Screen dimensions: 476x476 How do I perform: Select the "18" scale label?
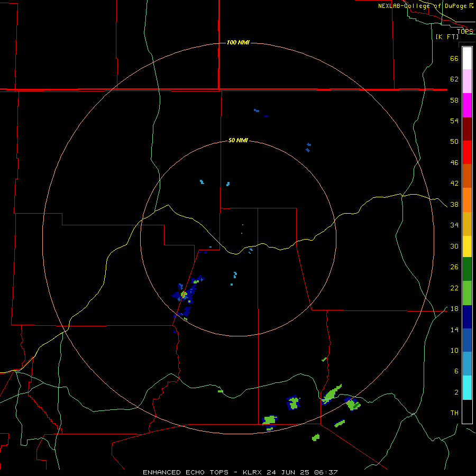[x=454, y=309]
